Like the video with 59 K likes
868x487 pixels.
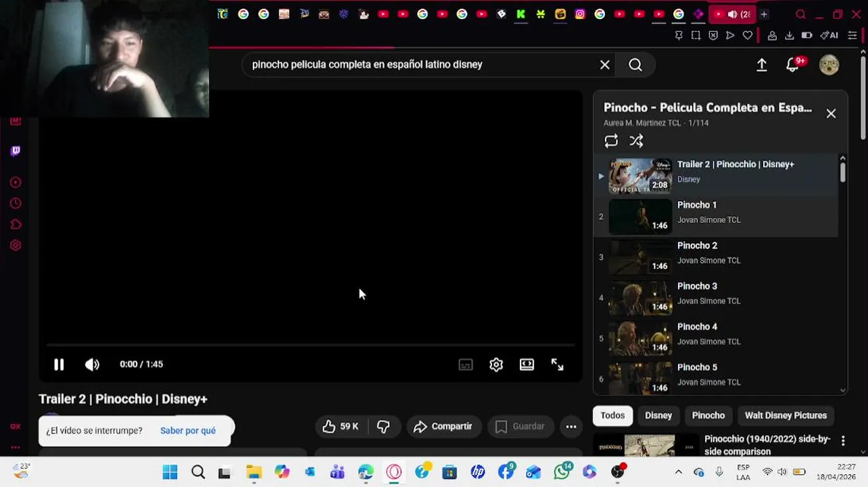tap(340, 426)
